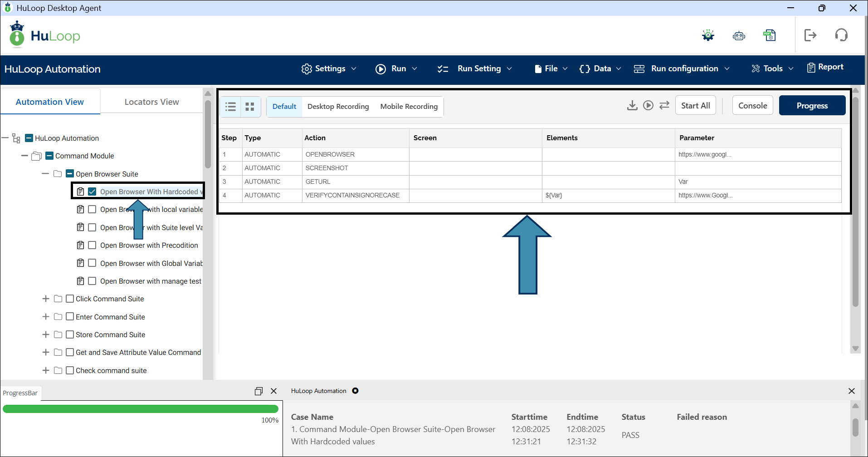Image resolution: width=868 pixels, height=457 pixels.
Task: Click the green progress bar
Action: 140,409
